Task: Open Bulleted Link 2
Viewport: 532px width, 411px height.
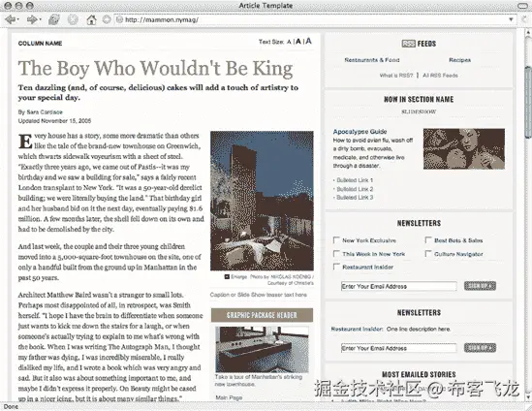Action: [355, 189]
